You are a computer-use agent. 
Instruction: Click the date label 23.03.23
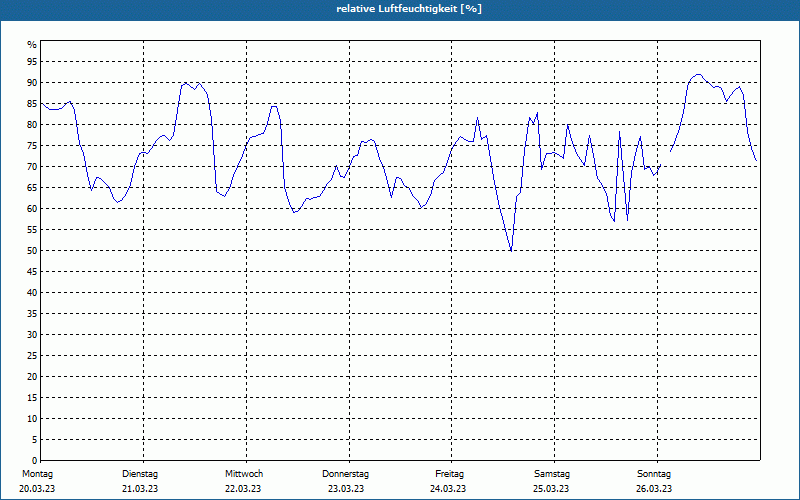click(x=346, y=489)
